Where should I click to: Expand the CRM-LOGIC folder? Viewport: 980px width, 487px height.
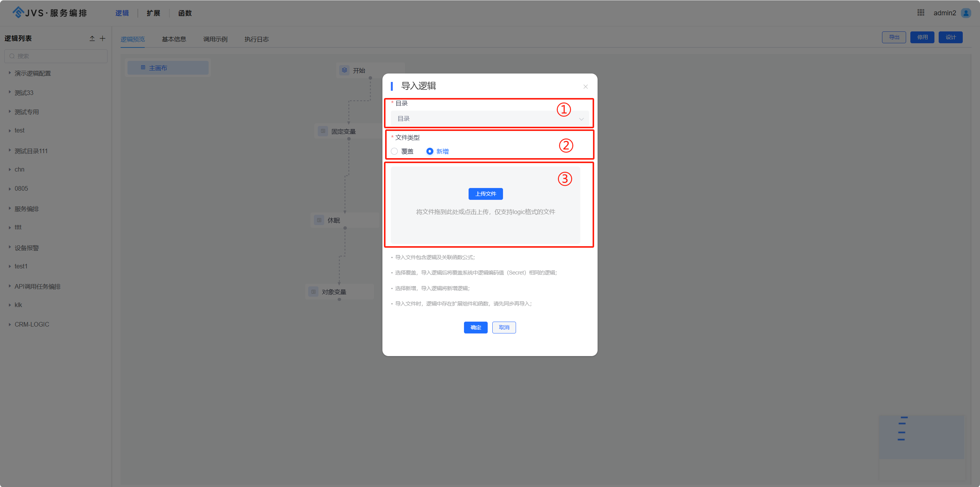(10, 324)
